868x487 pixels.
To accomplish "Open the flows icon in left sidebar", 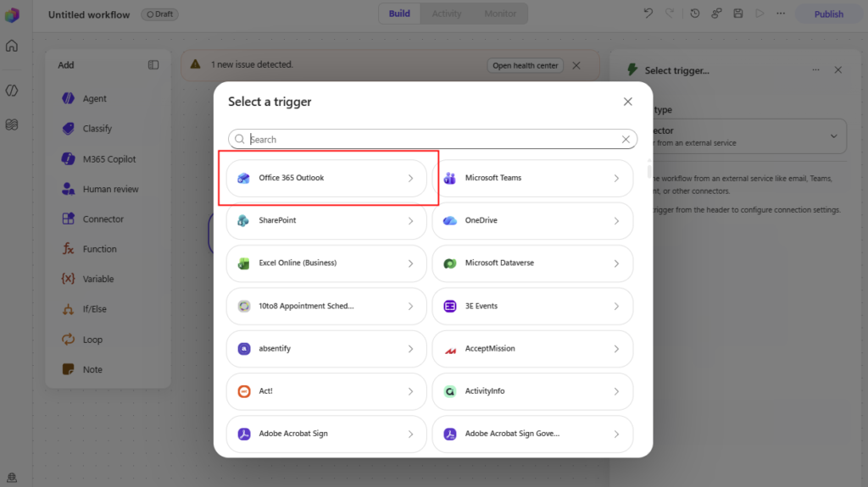I will pos(12,125).
